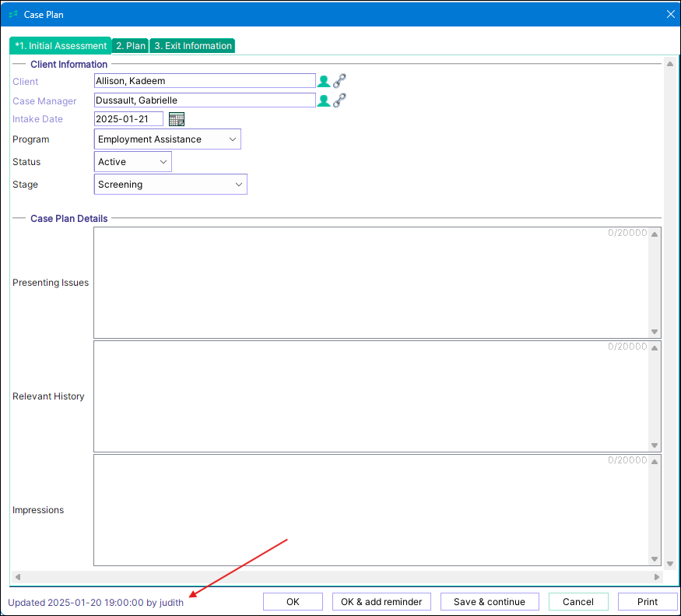The image size is (681, 616).
Task: Click the Client label link
Action: pyautogui.click(x=25, y=82)
